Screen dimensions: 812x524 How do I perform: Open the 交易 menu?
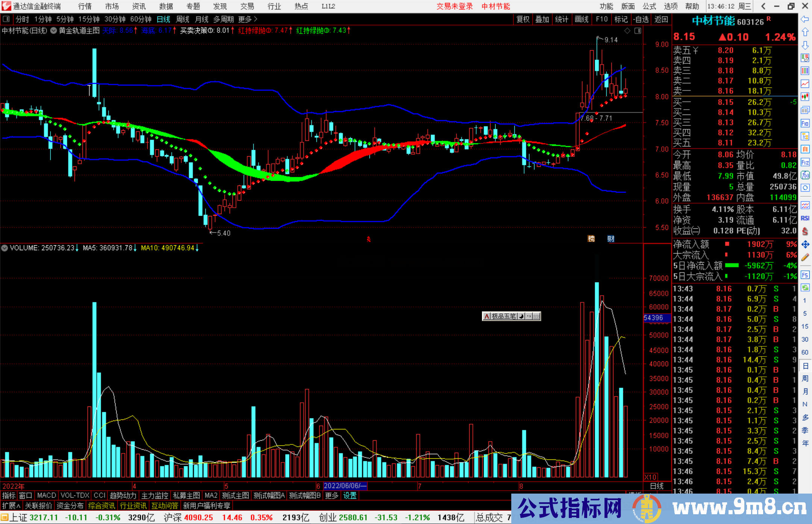(x=247, y=6)
